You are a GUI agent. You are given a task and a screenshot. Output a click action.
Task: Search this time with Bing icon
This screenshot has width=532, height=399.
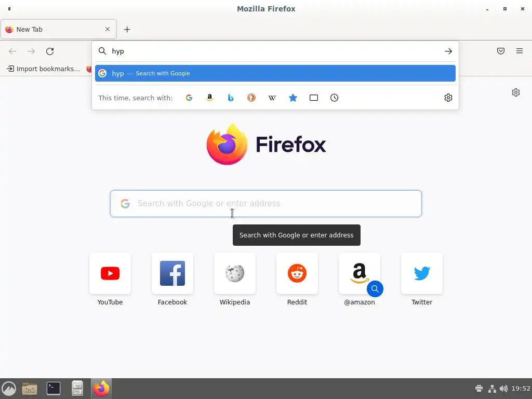click(231, 98)
